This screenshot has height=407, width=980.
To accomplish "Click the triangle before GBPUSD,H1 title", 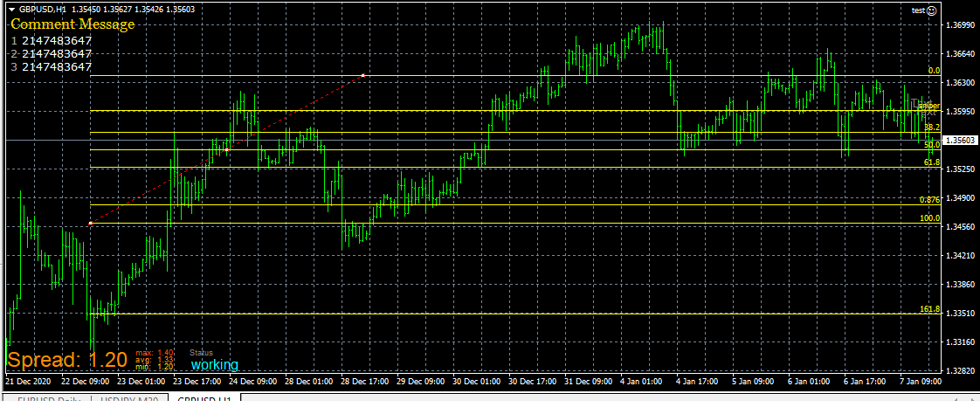I will pyautogui.click(x=11, y=10).
